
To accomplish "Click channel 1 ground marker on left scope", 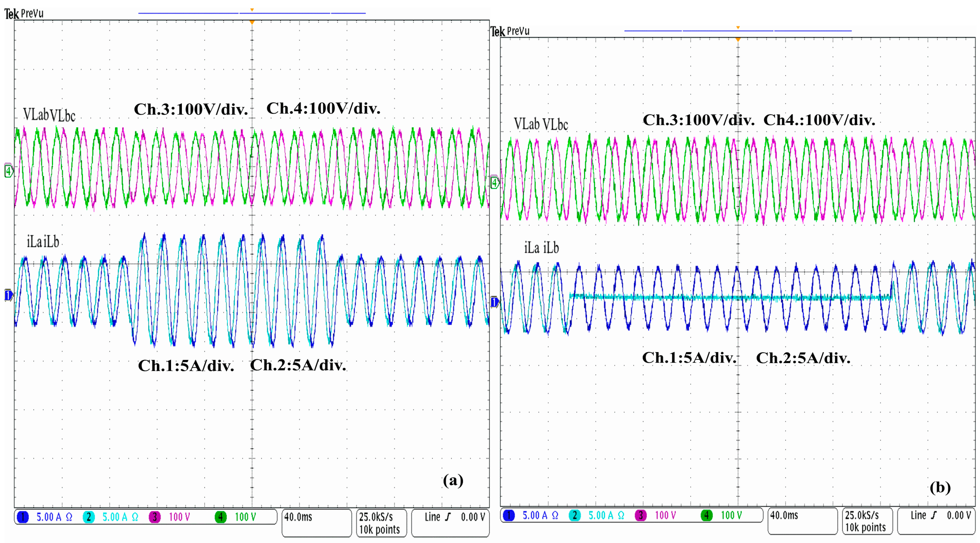I will [x=8, y=295].
